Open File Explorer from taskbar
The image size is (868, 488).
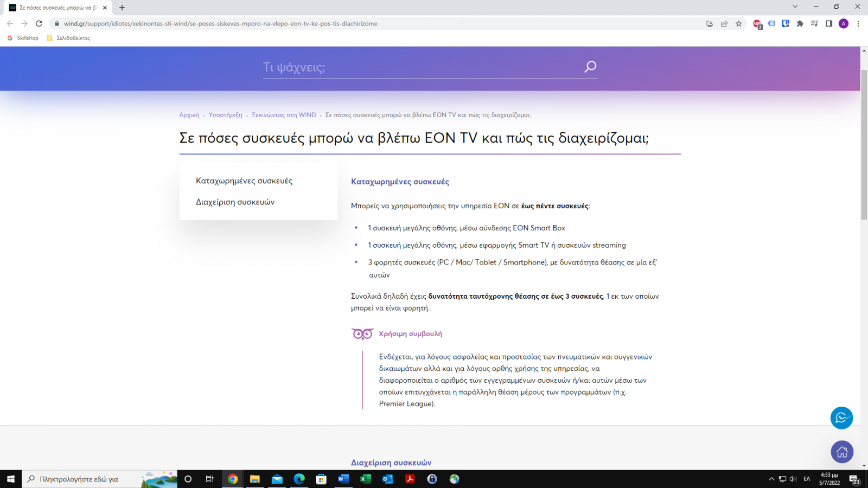point(254,479)
